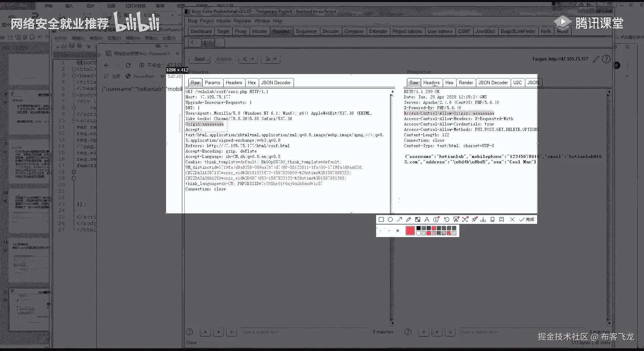Open new Repeater tab with ... tab
644x351 pixels.
pos(220,43)
